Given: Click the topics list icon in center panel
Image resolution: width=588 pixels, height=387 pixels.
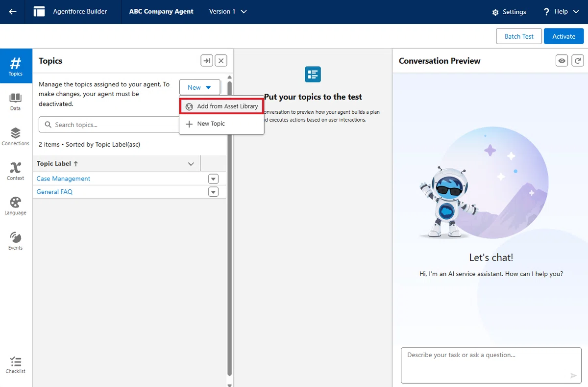Looking at the screenshot, I should 313,75.
